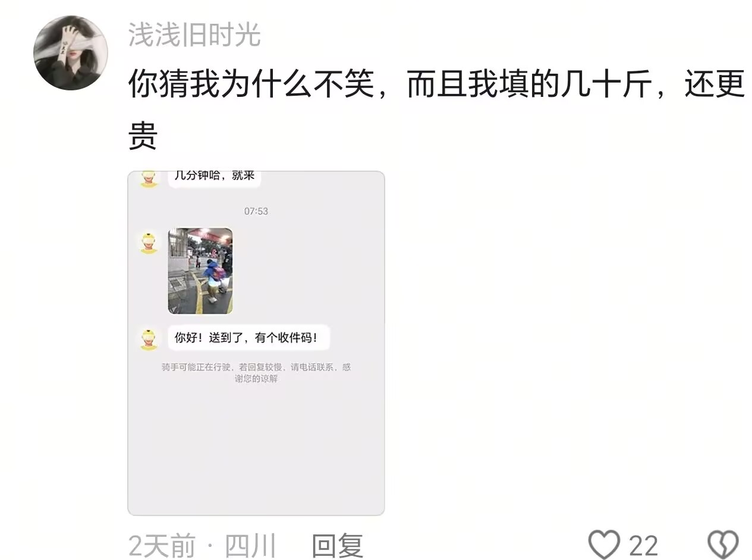Open the attached chat screenshot image
Viewport: 752px width, 560px height.
(256, 343)
